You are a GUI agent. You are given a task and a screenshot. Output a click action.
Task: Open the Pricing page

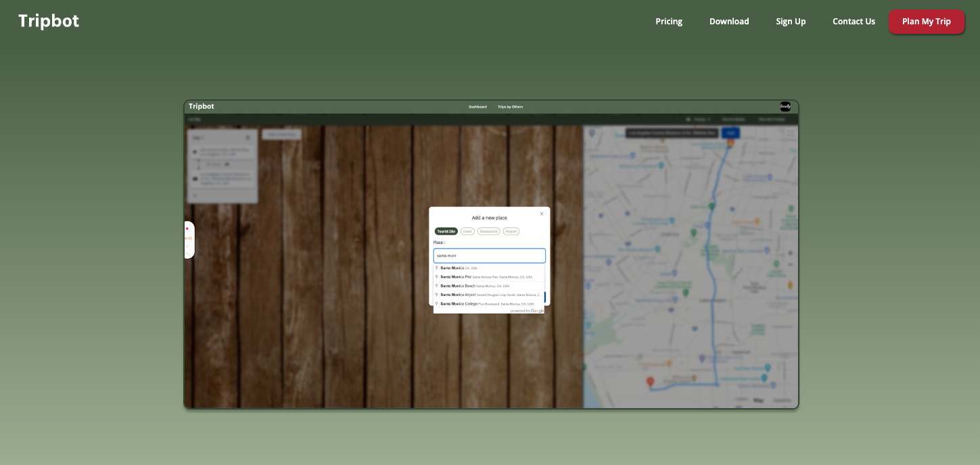[x=669, y=21]
